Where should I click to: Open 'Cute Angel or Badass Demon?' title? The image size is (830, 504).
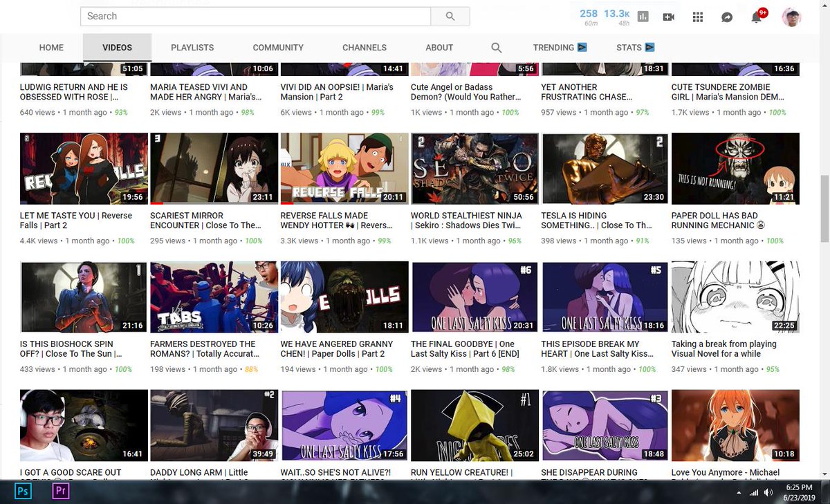pos(466,92)
